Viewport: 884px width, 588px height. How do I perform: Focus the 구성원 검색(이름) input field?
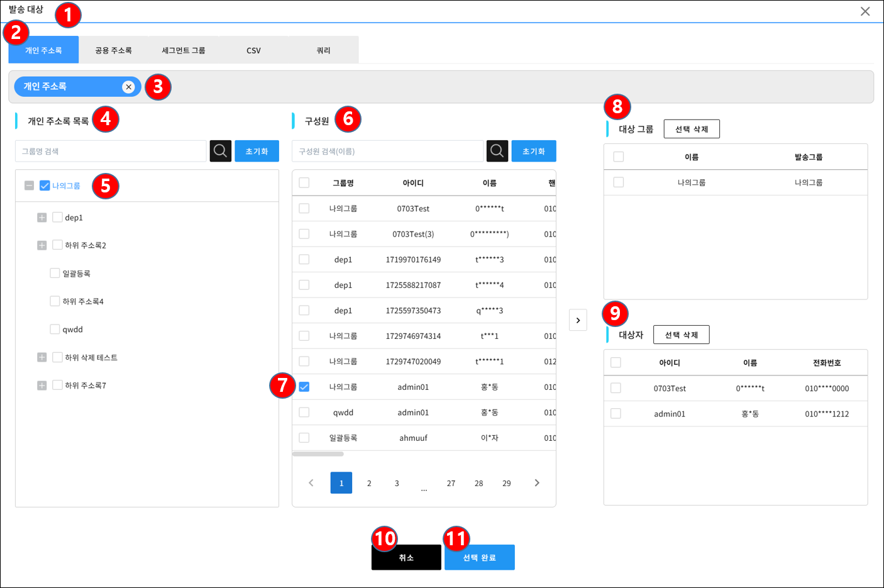click(388, 151)
